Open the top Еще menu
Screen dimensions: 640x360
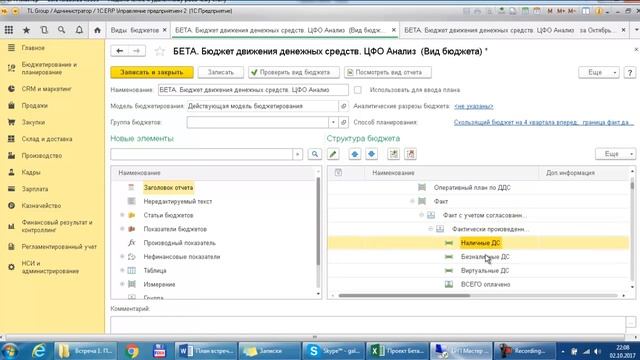coord(599,72)
